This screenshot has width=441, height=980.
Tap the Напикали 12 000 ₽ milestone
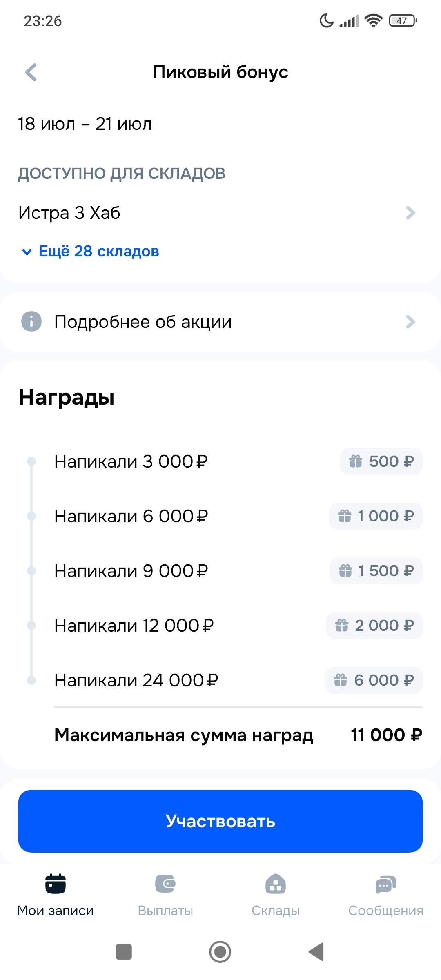point(134,626)
